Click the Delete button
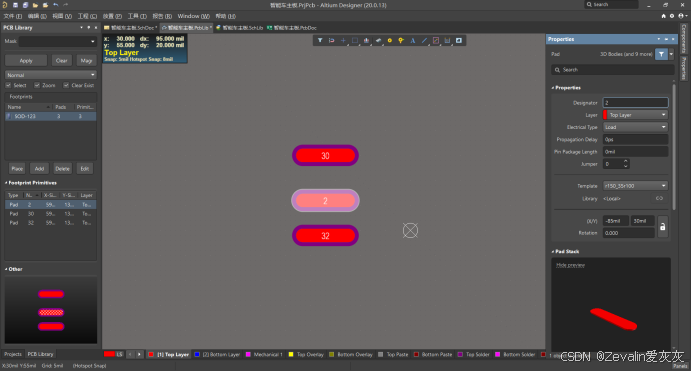Image resolution: width=692 pixels, height=371 pixels. (x=62, y=169)
